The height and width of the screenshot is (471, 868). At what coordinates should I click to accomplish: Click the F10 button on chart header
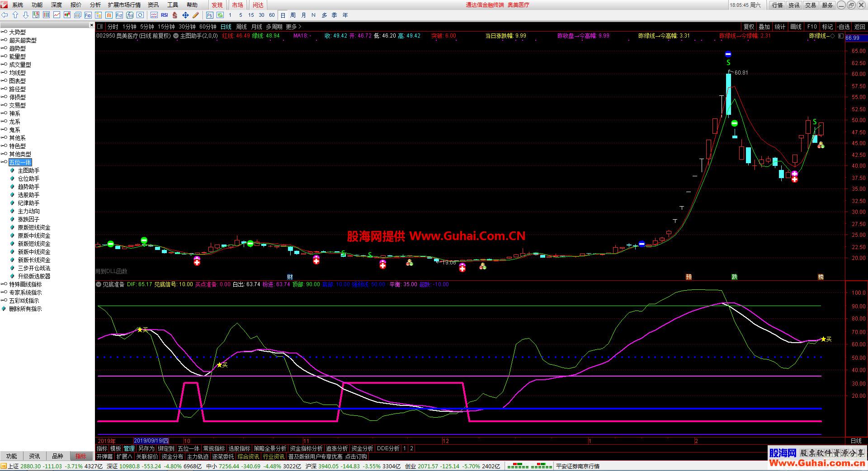coord(812,27)
